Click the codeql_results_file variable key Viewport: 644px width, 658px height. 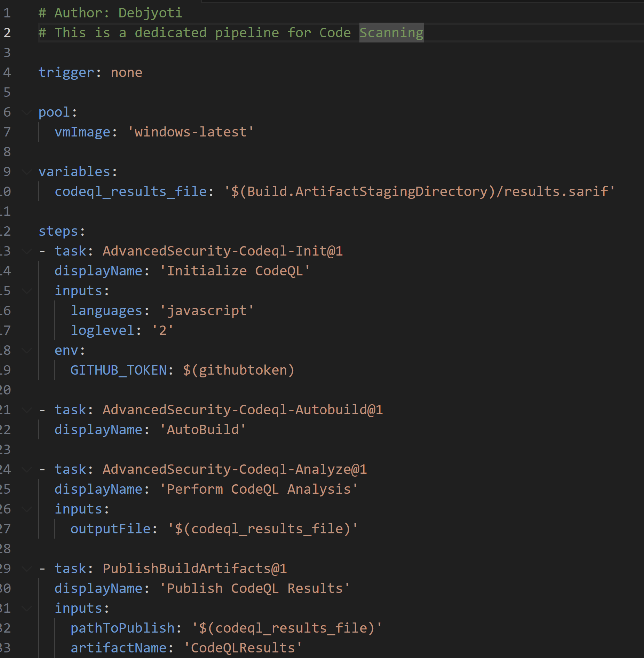[x=131, y=191]
